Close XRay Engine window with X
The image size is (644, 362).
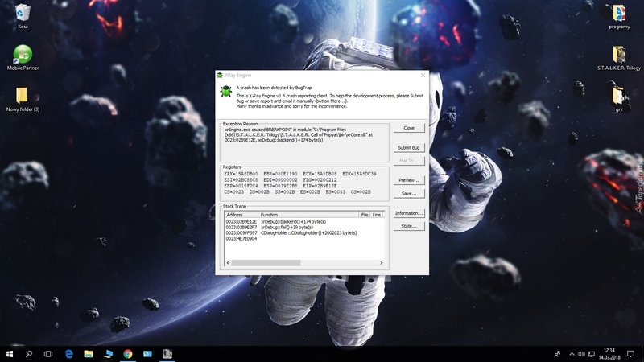click(423, 75)
